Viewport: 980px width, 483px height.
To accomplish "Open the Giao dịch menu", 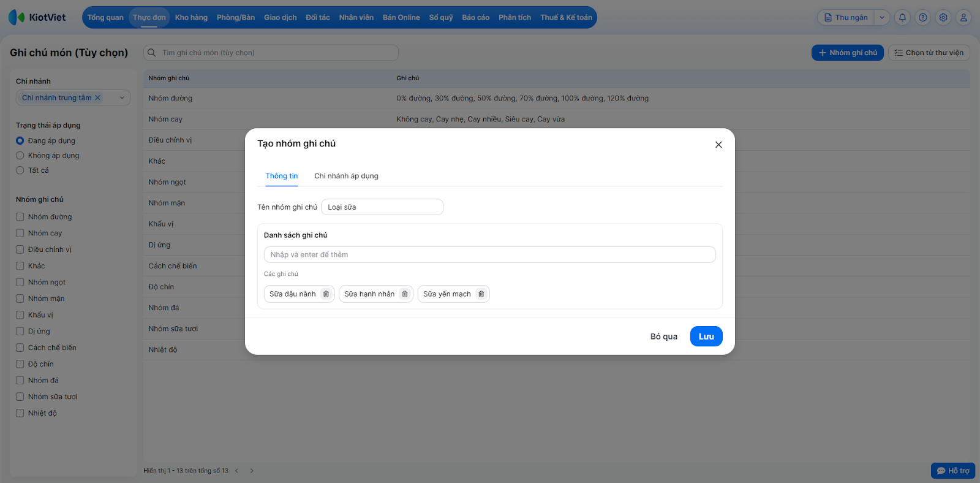I will point(281,18).
